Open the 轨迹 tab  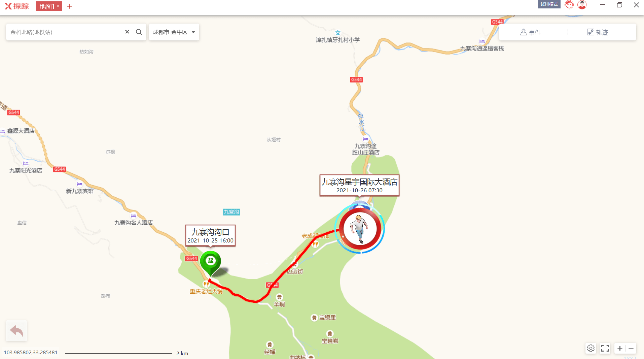coord(598,32)
